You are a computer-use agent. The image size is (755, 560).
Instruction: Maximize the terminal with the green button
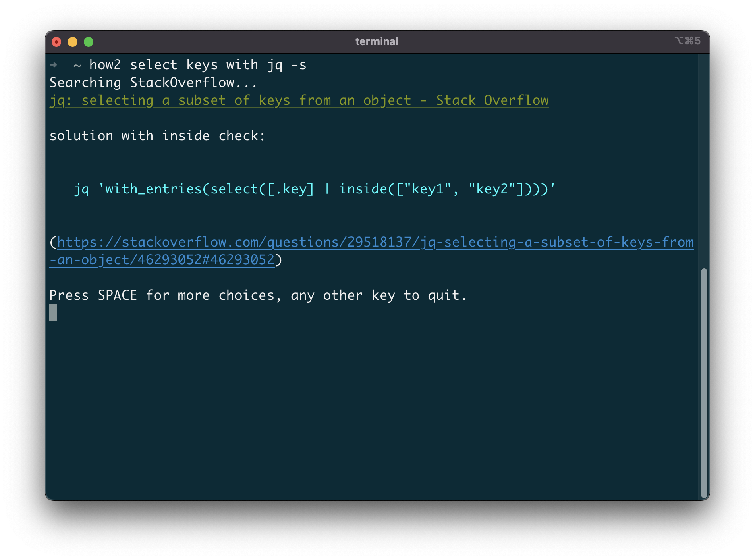89,42
